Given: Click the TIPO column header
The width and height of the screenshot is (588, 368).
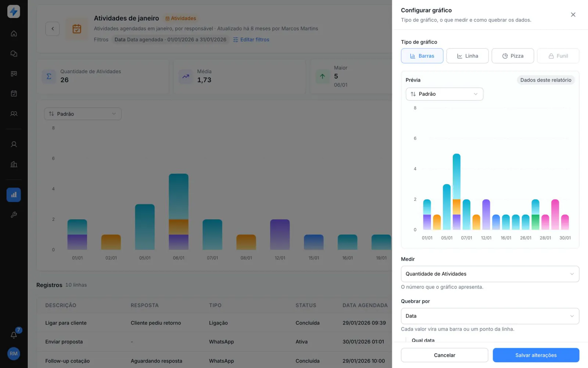Looking at the screenshot, I should (x=215, y=305).
